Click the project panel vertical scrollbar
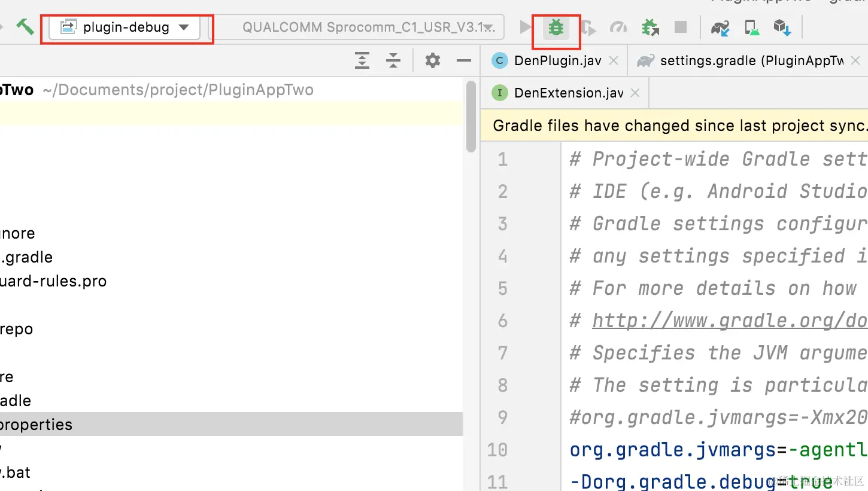Screen dimensions: 868x491 [471, 117]
